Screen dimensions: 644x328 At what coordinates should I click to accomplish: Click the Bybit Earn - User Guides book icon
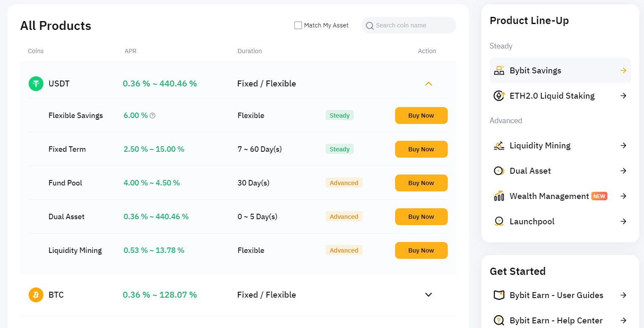pyautogui.click(x=499, y=295)
